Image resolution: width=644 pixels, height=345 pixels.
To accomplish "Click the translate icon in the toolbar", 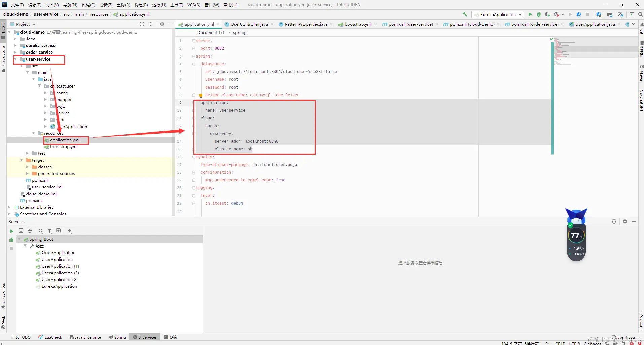I will (621, 14).
